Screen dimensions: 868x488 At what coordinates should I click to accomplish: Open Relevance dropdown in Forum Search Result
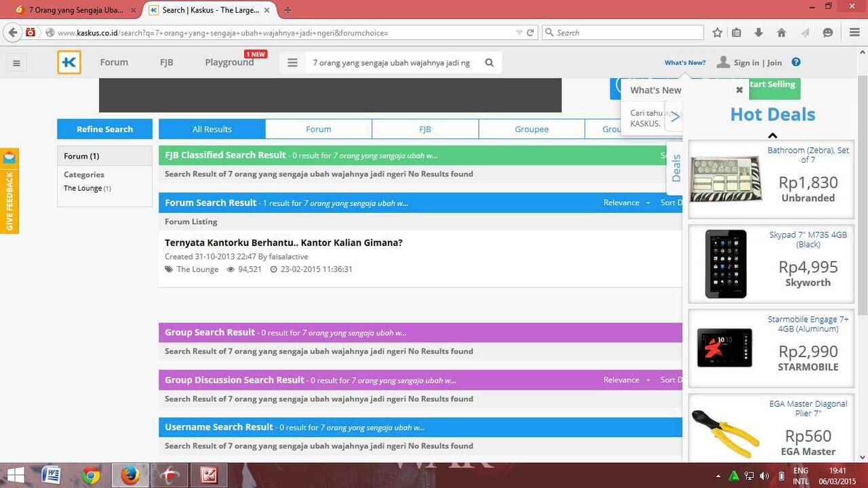(627, 203)
